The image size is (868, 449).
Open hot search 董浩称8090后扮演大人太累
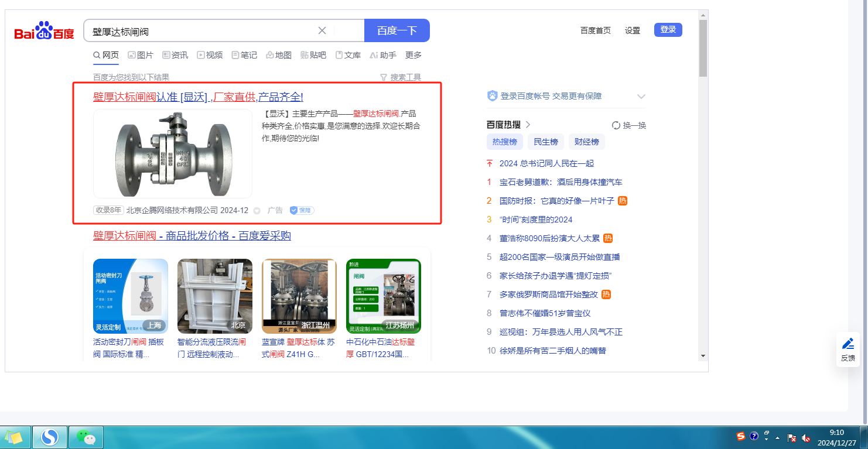549,238
